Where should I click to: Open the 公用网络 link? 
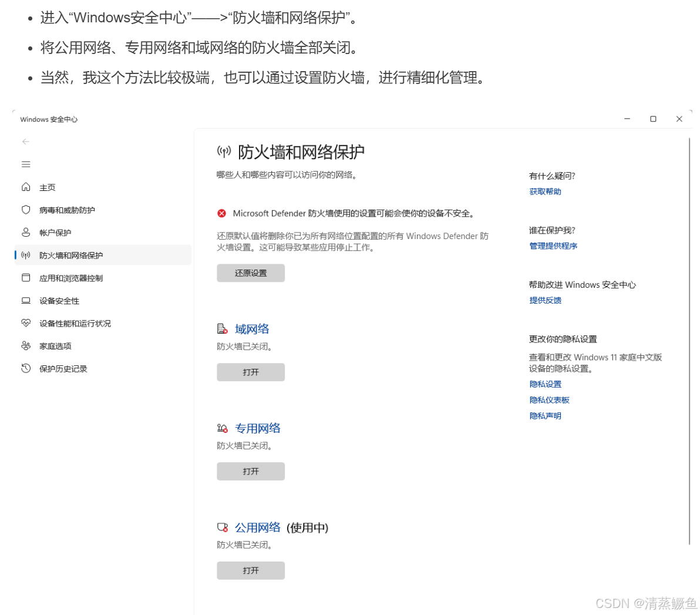point(258,527)
